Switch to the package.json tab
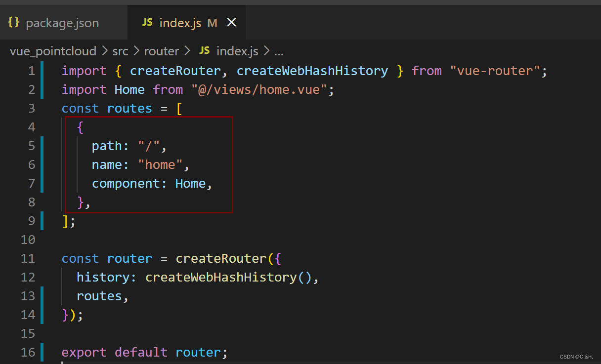The width and height of the screenshot is (601, 364). (x=63, y=23)
